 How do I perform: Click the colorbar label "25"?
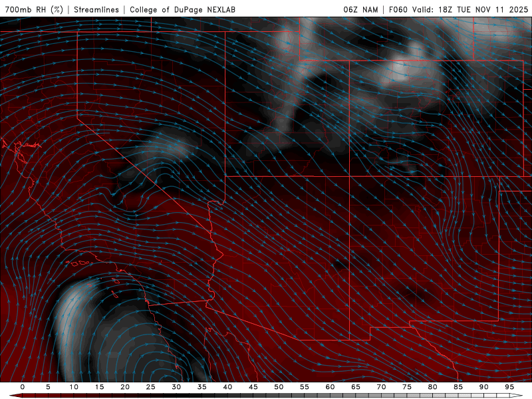click(x=150, y=387)
